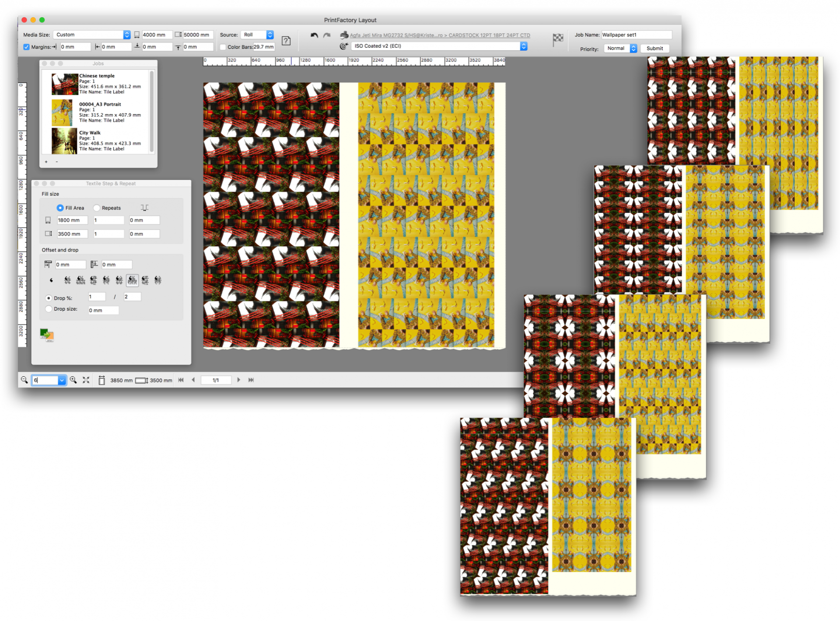The height and width of the screenshot is (621, 840).
Task: Open the Agfa Jeti Mira printer link
Action: click(439, 35)
